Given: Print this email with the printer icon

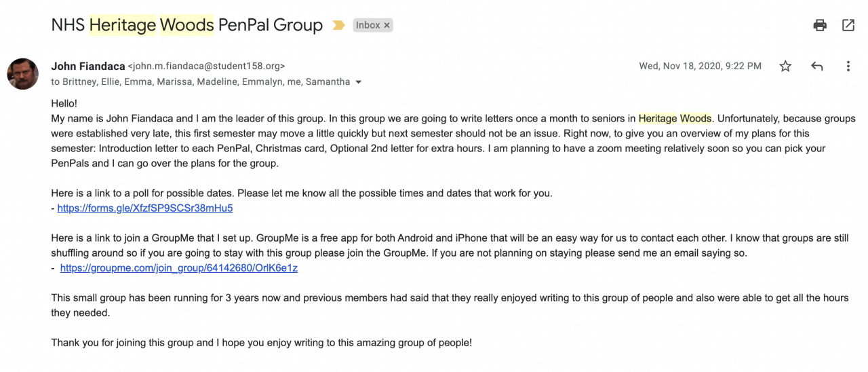Looking at the screenshot, I should pos(820,25).
